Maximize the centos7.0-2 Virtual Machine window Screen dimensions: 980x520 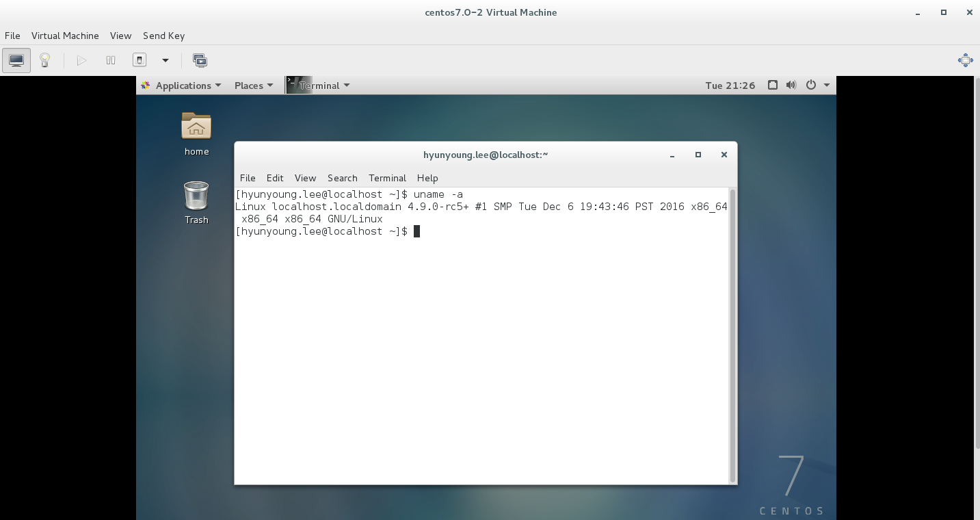[943, 12]
